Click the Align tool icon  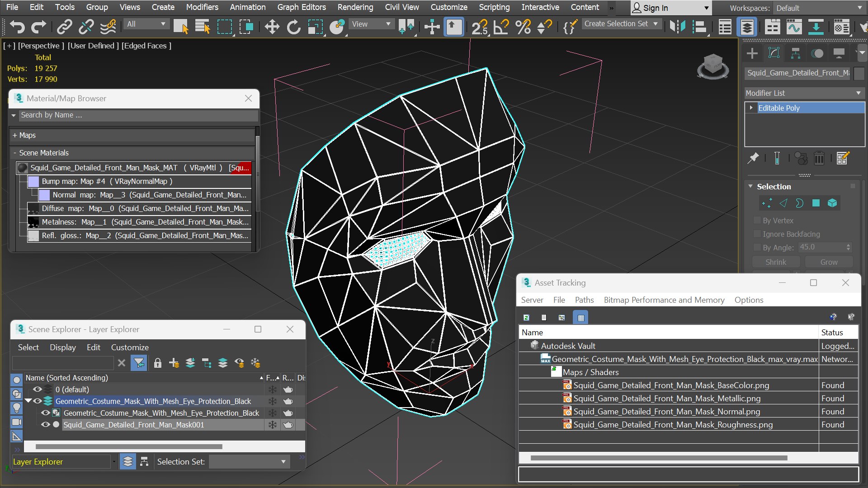tap(699, 27)
